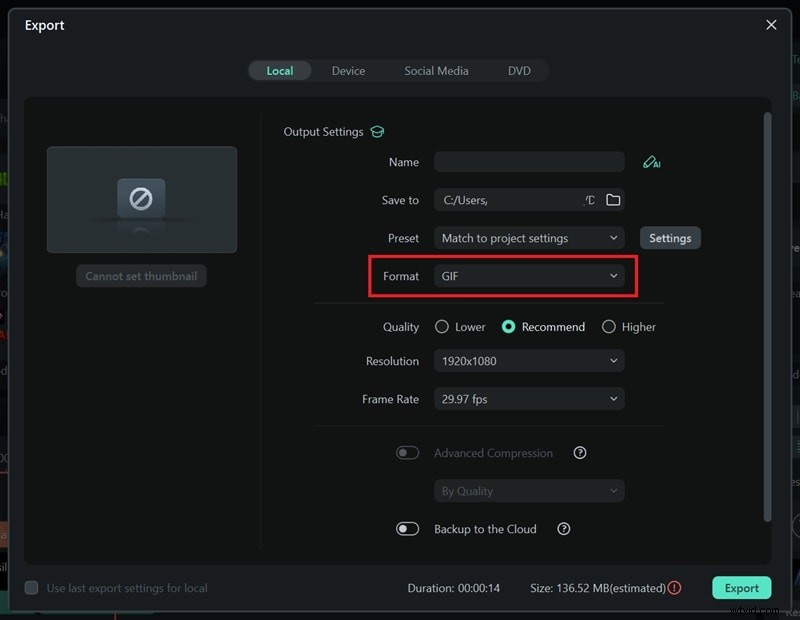This screenshot has width=800, height=620.
Task: Open the AI name generator pencil icon
Action: click(x=652, y=162)
